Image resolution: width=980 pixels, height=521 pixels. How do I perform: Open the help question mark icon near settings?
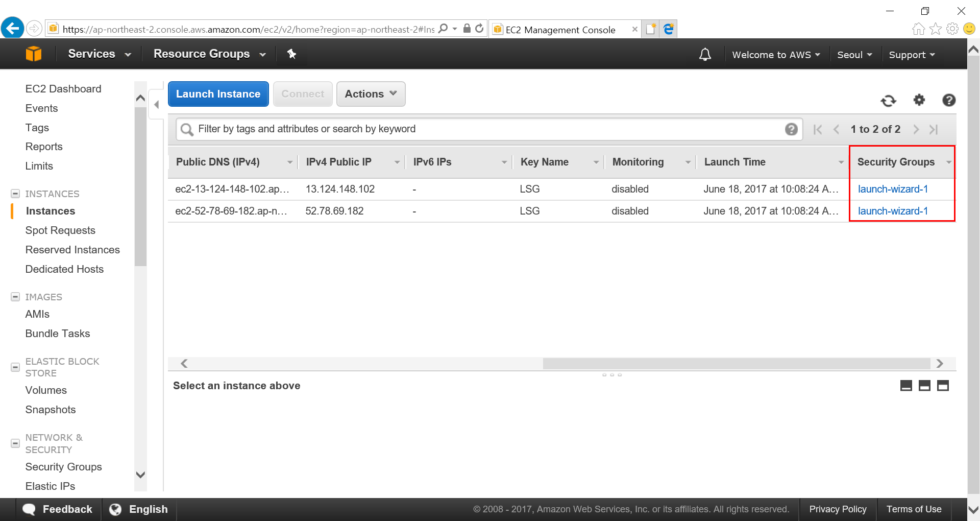coord(949,100)
